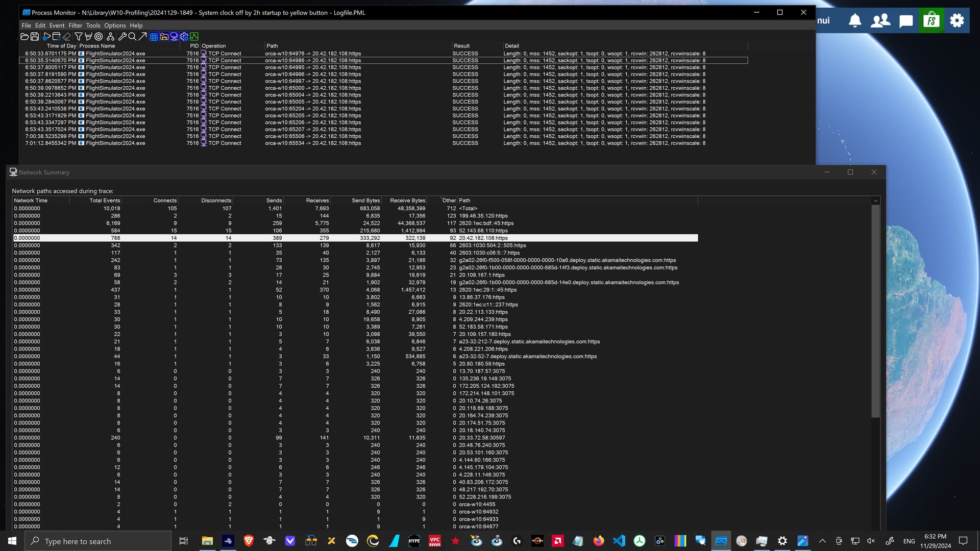Open the Edit menu
Image resolution: width=980 pixels, height=551 pixels.
(40, 25)
